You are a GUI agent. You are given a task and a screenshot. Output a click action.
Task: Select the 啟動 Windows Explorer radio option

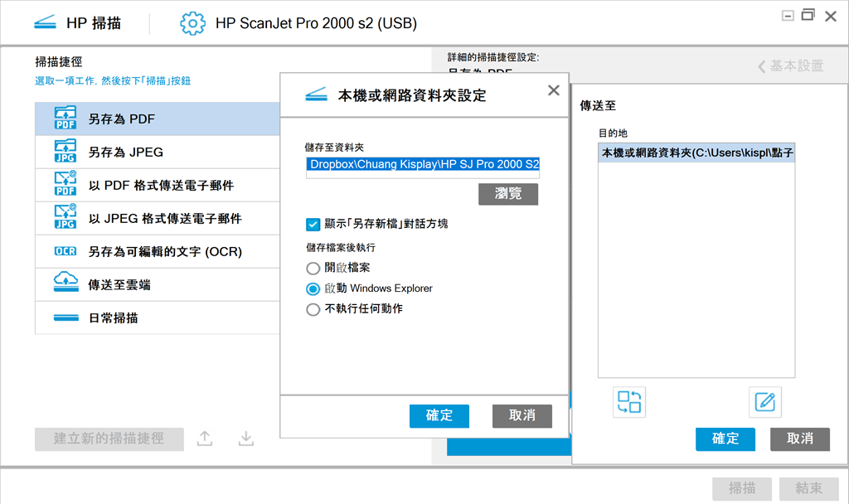tap(313, 288)
